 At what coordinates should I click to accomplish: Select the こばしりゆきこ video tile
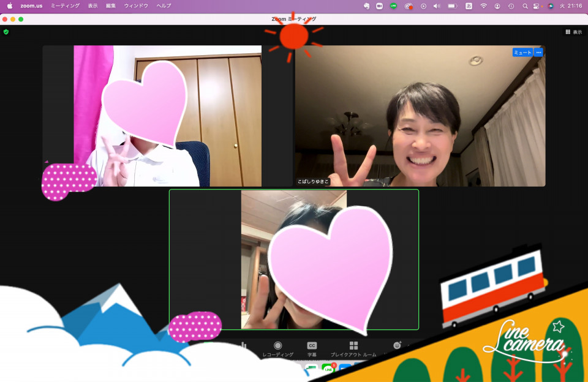click(420, 116)
